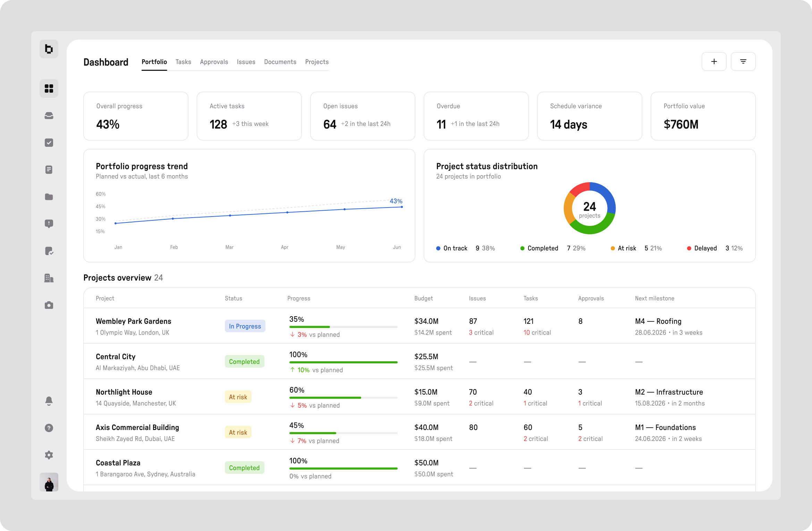Open the tasks checkmark icon in sidebar
This screenshot has width=812, height=531.
[49, 143]
